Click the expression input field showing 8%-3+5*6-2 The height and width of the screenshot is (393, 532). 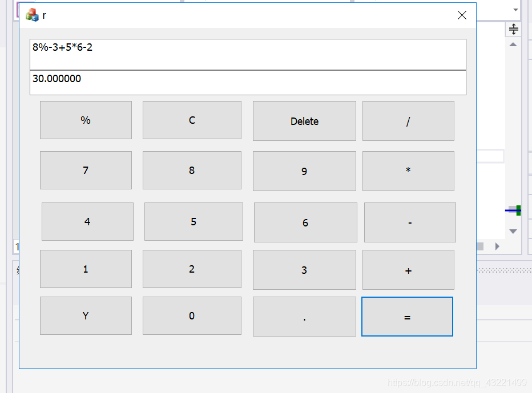click(248, 55)
